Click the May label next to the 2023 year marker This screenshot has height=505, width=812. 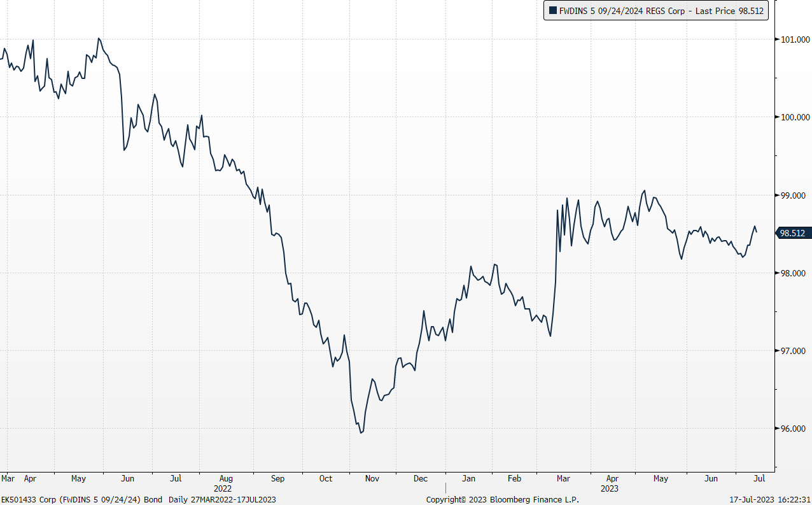click(x=661, y=478)
